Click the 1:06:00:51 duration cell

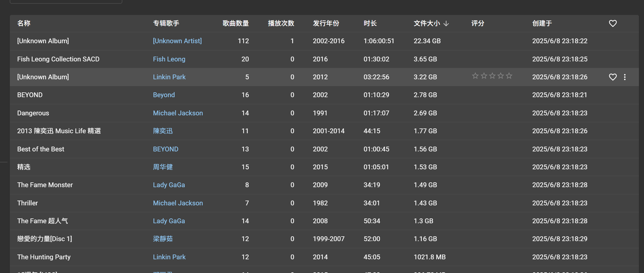point(379,41)
